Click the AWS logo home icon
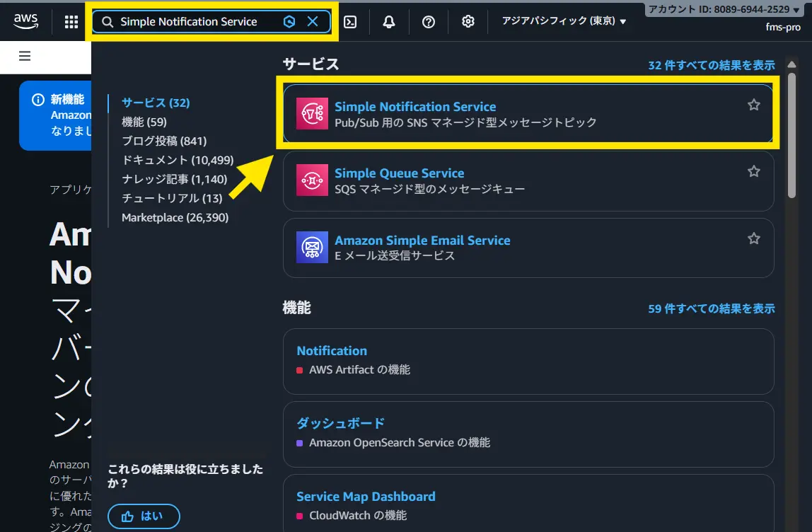 tap(26, 21)
